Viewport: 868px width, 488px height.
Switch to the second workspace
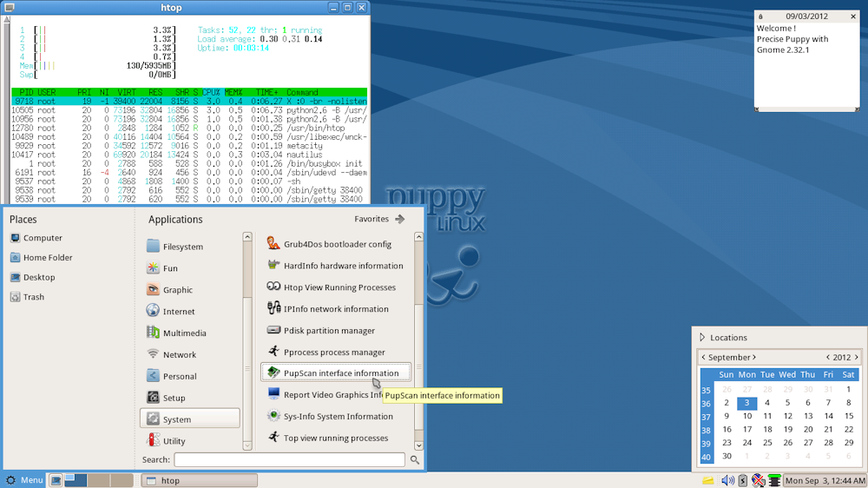99,480
